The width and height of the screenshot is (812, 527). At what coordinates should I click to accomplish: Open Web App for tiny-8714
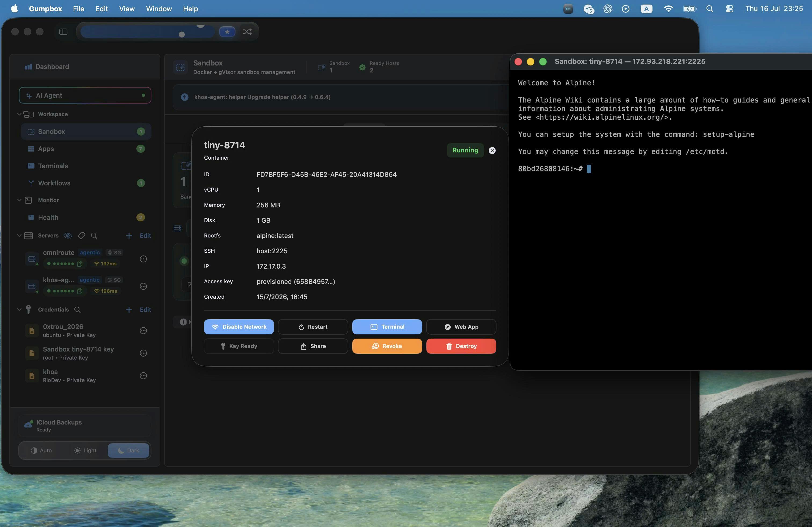coord(461,327)
